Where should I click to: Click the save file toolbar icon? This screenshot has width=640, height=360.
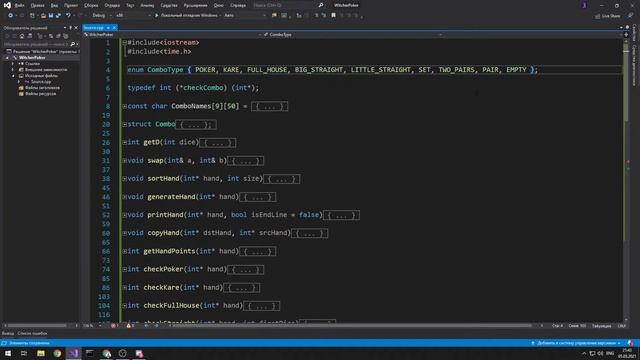[x=51, y=16]
